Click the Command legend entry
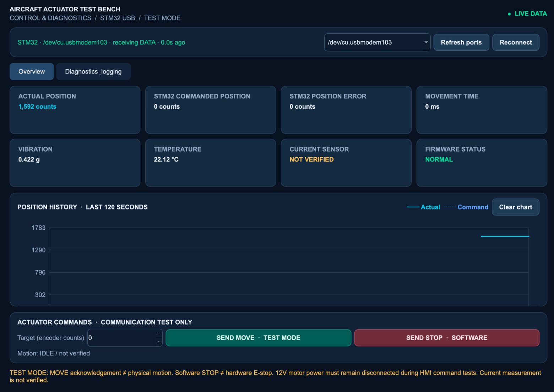The height and width of the screenshot is (392, 554). 466,207
